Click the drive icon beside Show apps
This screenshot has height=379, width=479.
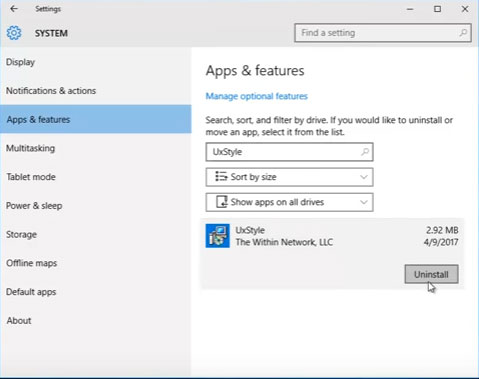pos(222,202)
